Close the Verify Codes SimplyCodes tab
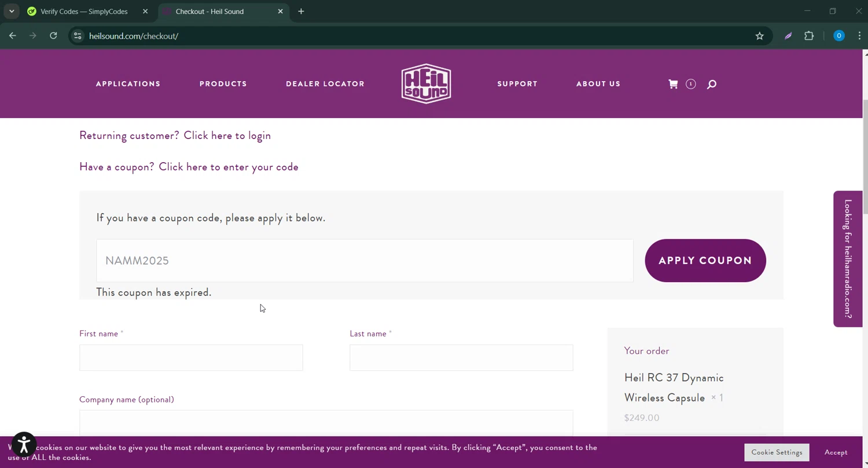This screenshot has height=468, width=868. (x=145, y=12)
